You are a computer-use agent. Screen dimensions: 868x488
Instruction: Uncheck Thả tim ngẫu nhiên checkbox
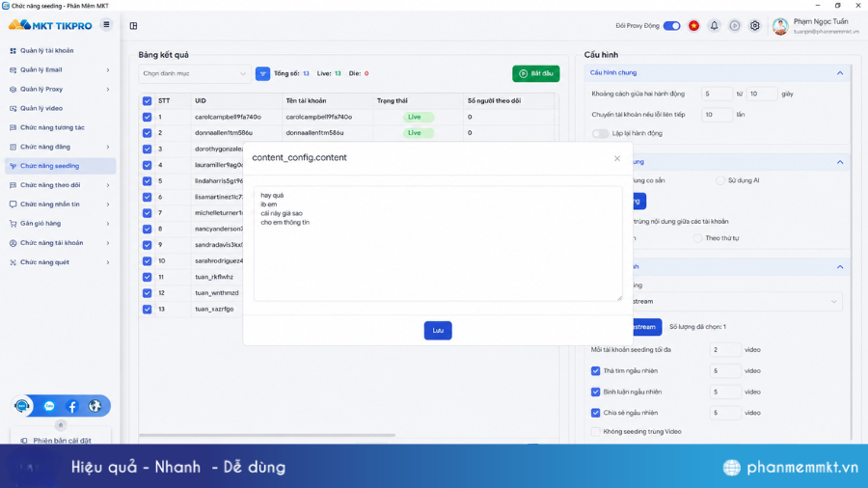pos(596,370)
